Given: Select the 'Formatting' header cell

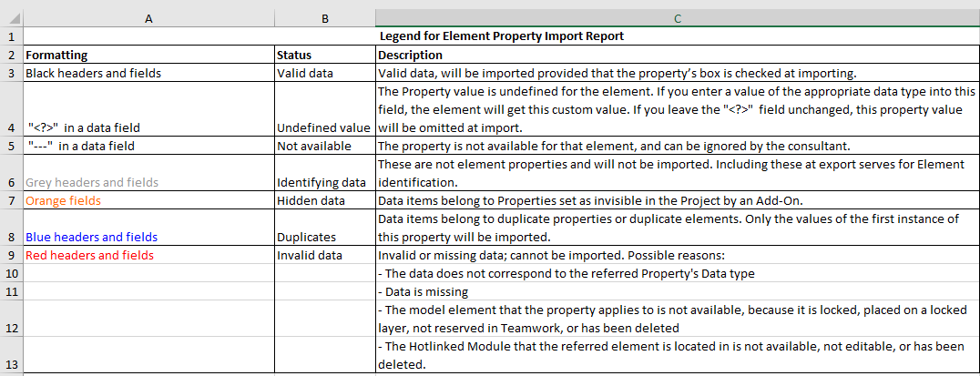Looking at the screenshot, I should point(148,56).
